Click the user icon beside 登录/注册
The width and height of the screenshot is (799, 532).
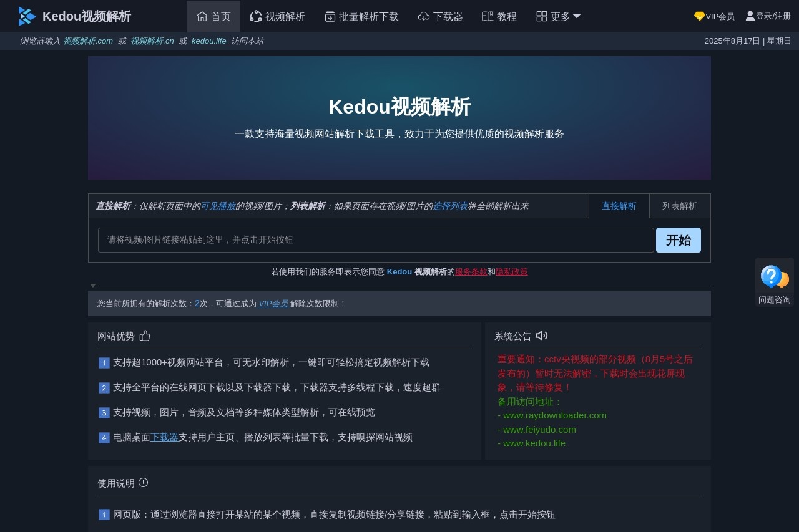pos(750,16)
